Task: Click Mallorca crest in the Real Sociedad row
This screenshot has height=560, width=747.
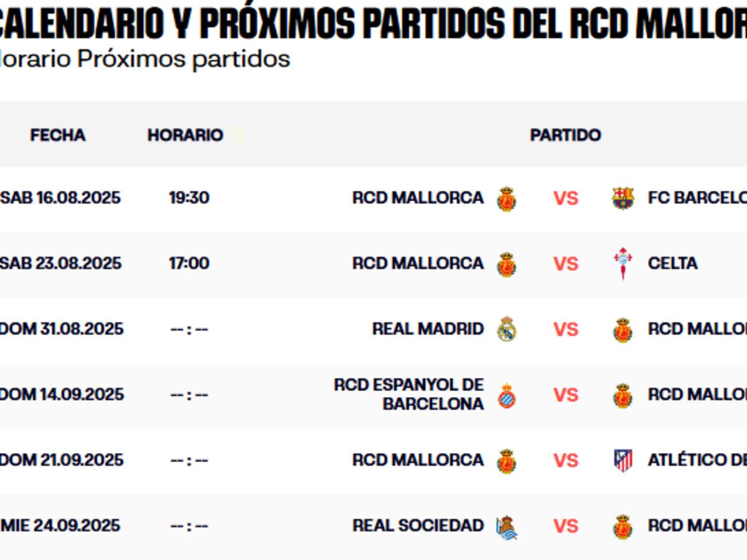Action: 622,526
